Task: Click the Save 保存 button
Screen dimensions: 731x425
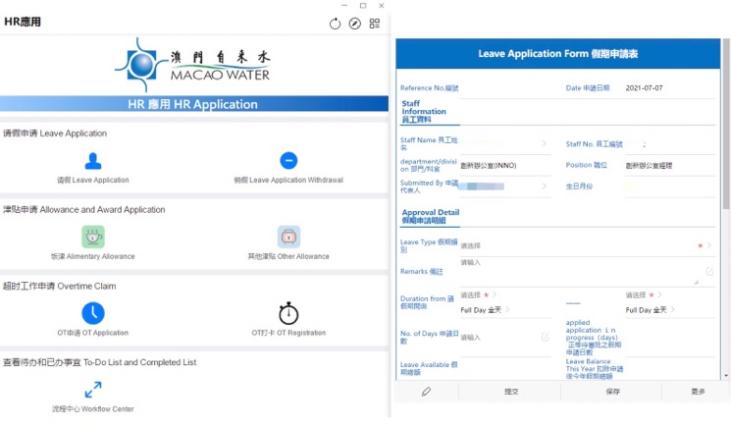Action: point(613,392)
